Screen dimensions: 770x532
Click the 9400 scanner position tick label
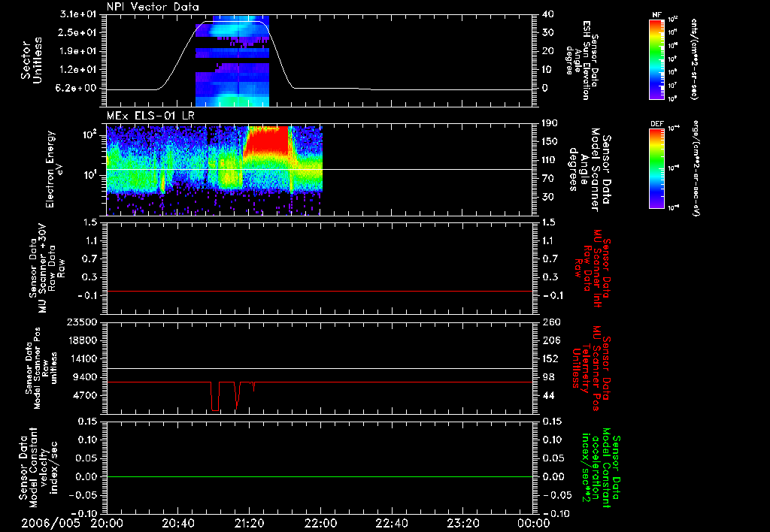[x=85, y=377]
